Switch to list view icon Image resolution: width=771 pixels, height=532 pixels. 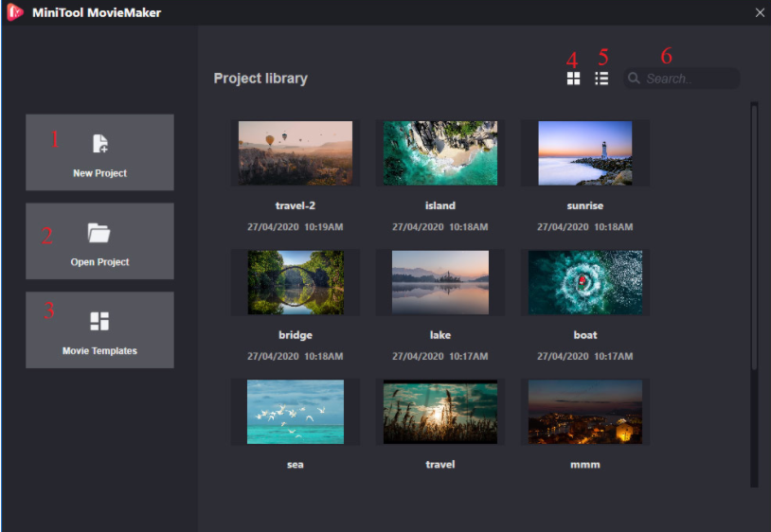(x=601, y=79)
